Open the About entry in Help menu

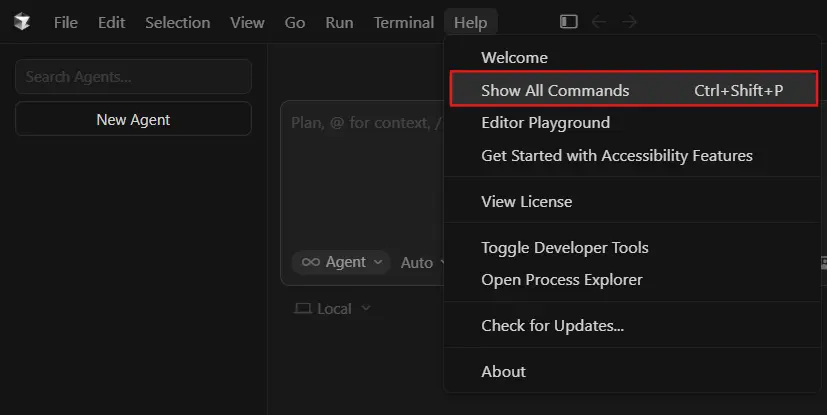503,372
